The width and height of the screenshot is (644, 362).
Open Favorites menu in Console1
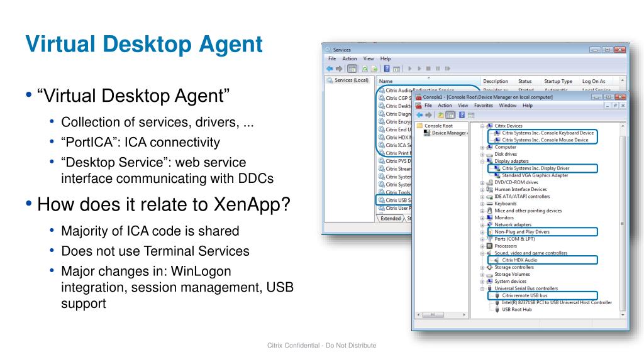[x=484, y=106]
